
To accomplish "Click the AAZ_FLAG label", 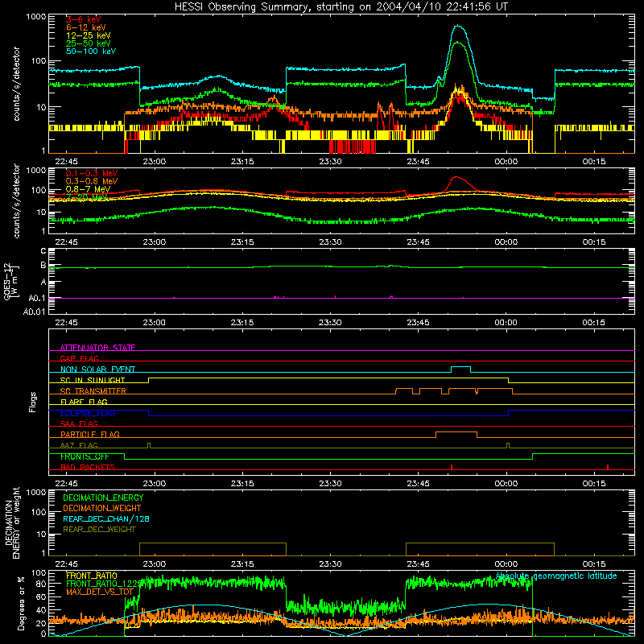I will coord(79,445).
